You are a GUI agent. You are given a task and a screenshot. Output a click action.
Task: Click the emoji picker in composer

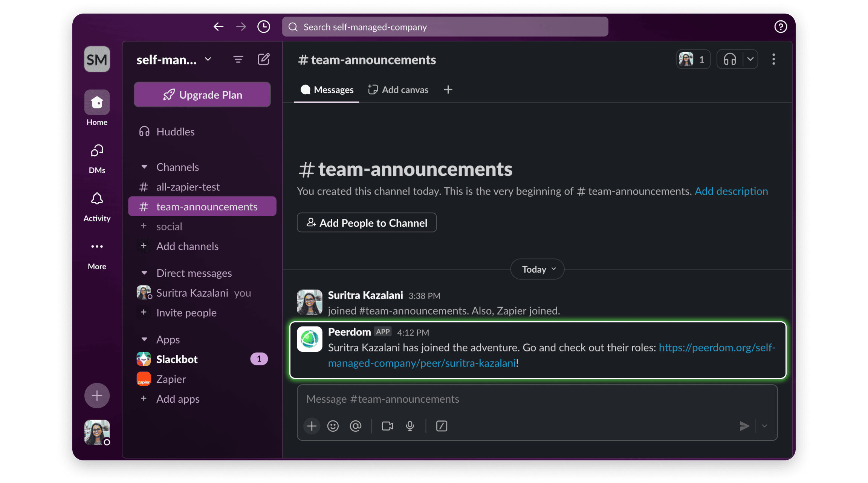pyautogui.click(x=333, y=426)
